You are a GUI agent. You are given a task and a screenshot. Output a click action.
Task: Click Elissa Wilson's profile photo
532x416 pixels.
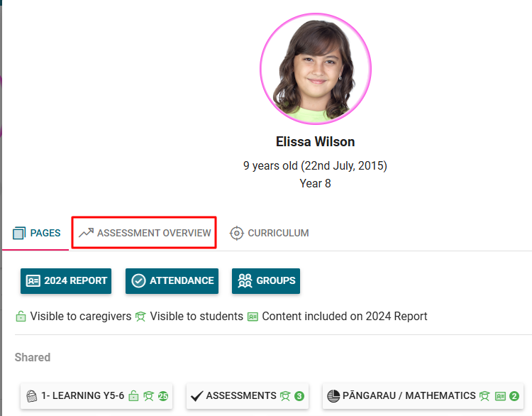pyautogui.click(x=315, y=69)
